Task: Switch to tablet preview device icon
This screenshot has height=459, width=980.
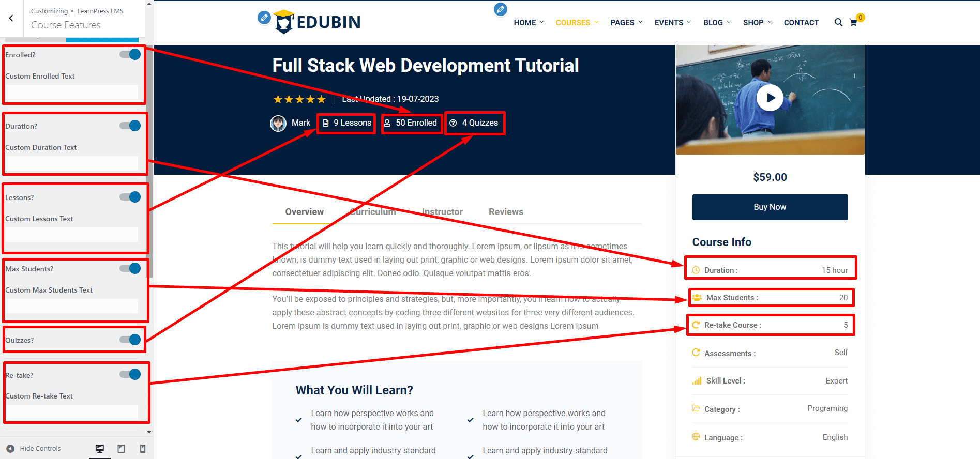Action: coord(122,449)
